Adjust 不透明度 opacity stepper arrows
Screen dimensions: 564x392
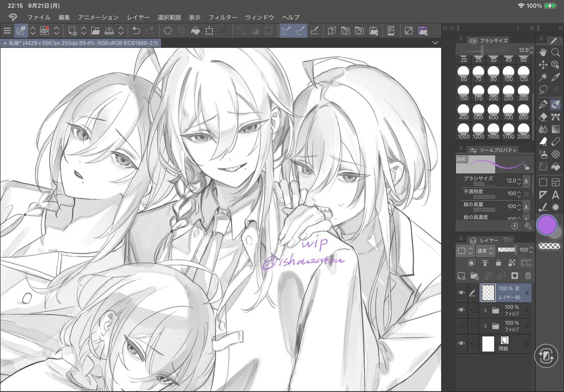(x=519, y=194)
